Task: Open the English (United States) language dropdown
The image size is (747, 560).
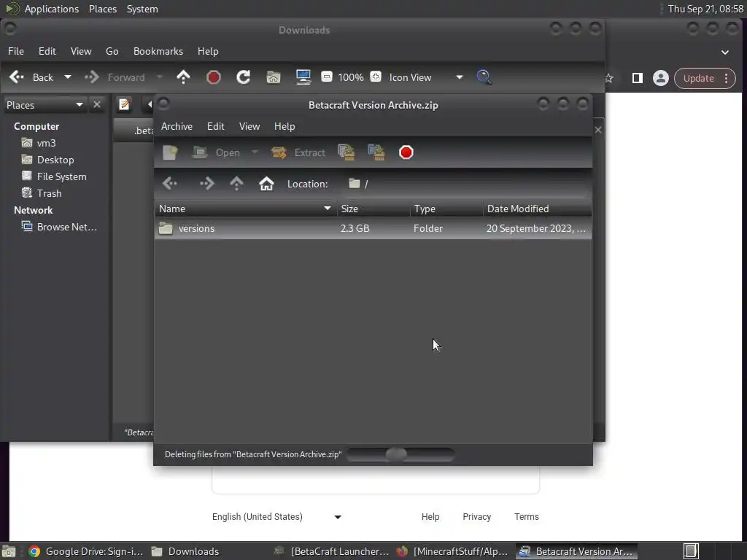Action: [276, 517]
